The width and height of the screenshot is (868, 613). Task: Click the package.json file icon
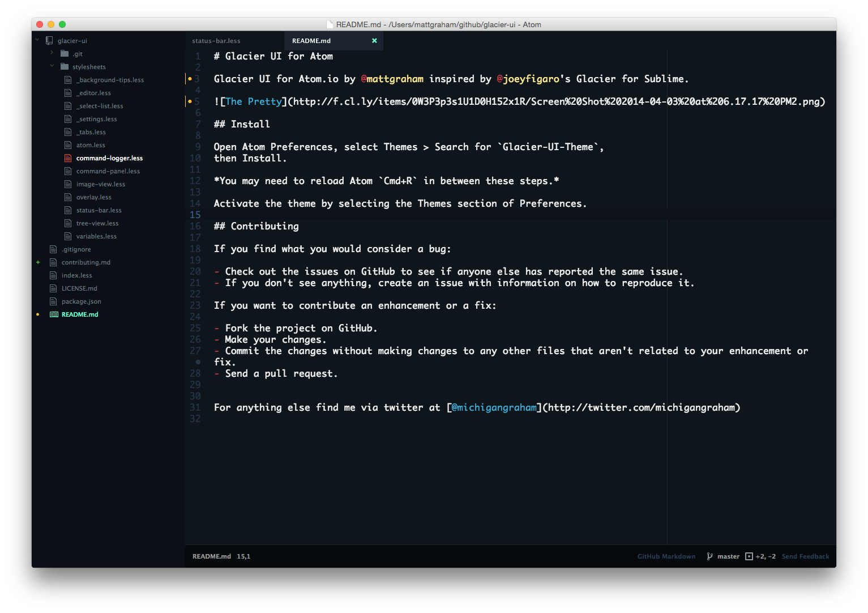click(53, 301)
